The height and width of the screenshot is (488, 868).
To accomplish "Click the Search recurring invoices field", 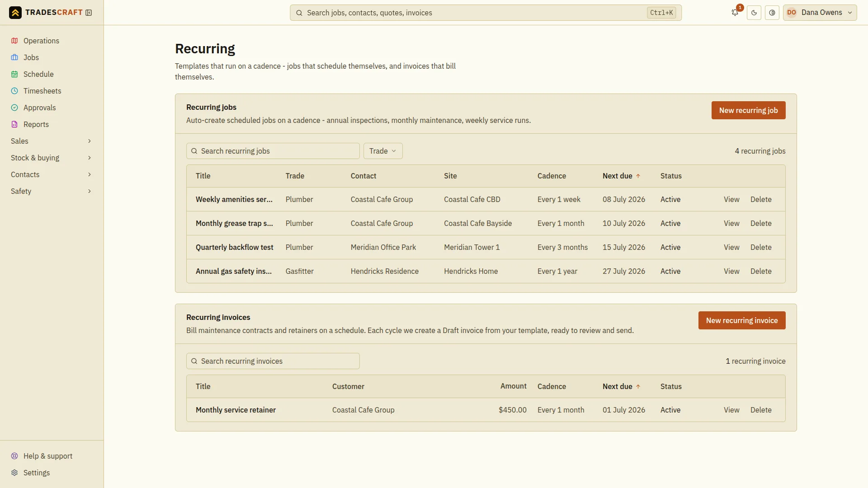I will (273, 361).
